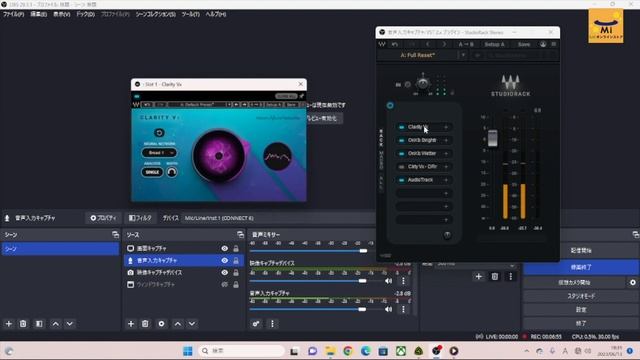Screen dimensions: 640x360
Task: Click the pin icon in Clarity Vx window
Action: (x=302, y=96)
